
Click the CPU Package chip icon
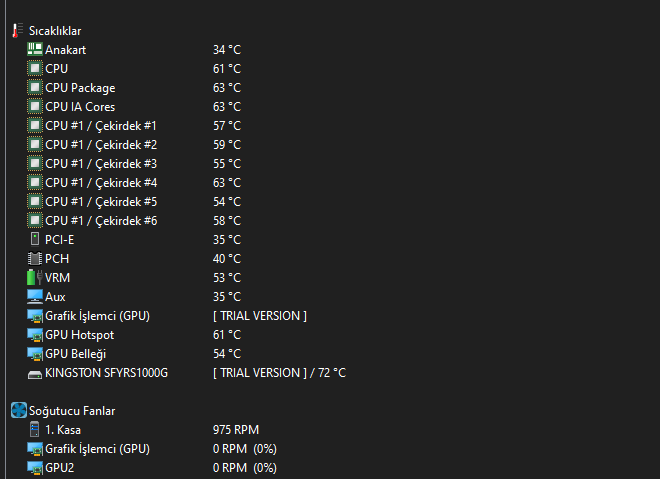click(35, 88)
